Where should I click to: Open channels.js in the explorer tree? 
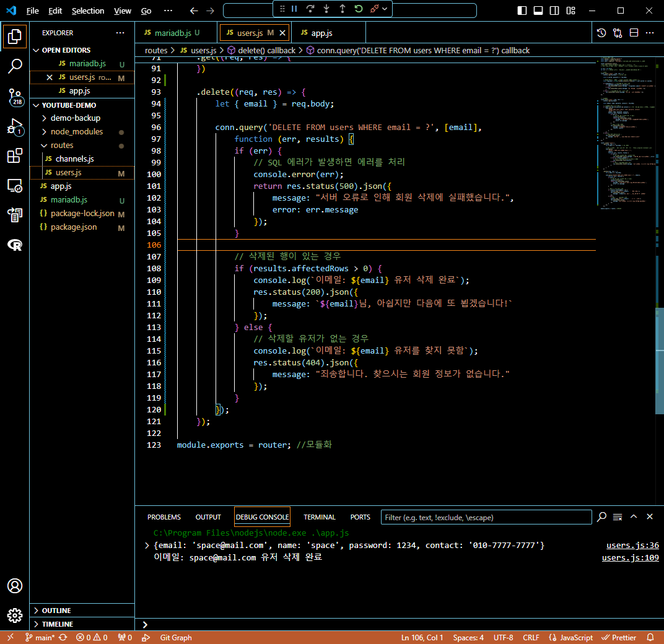(74, 159)
